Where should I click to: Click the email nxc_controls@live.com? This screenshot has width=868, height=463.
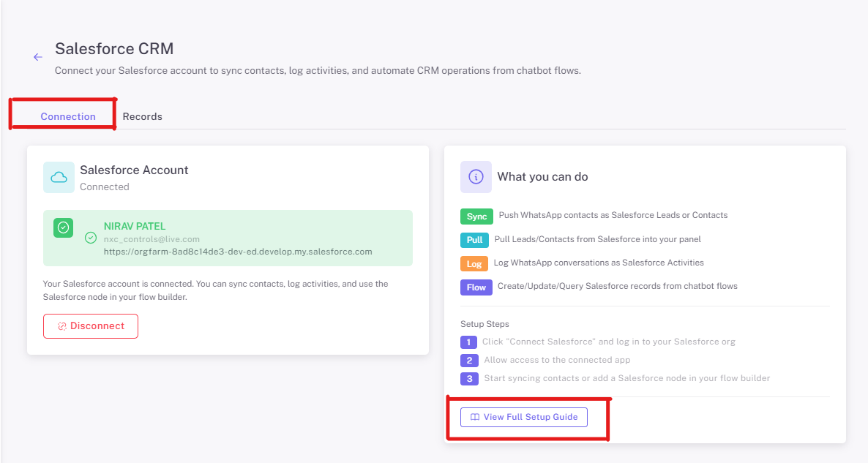pos(151,239)
